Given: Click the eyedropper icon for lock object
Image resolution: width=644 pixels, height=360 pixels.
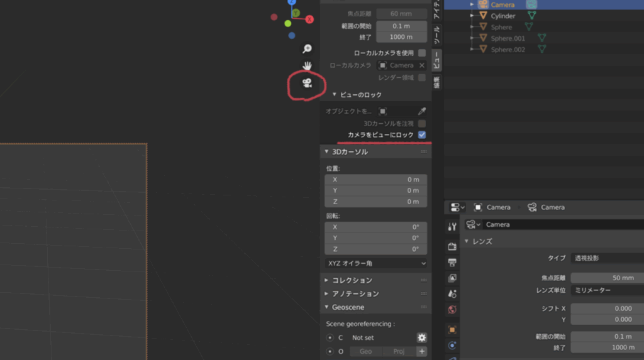Looking at the screenshot, I should (422, 111).
